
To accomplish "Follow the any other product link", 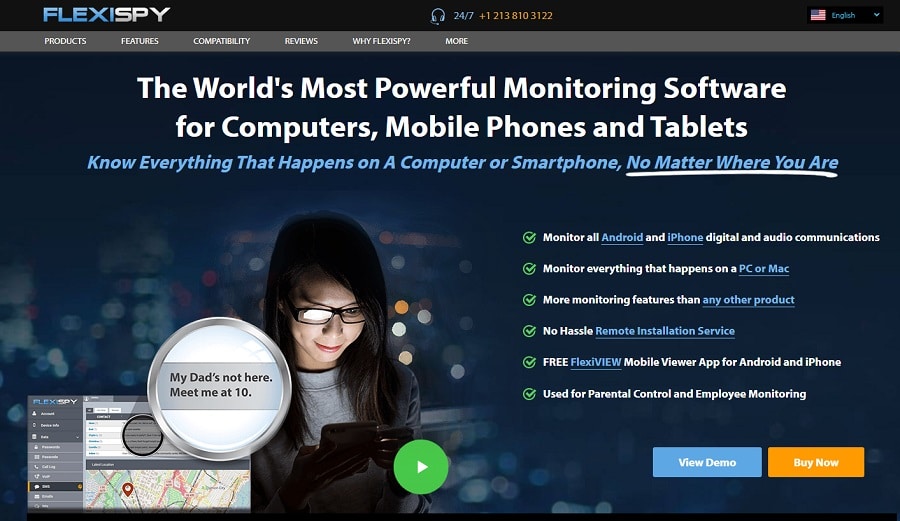I will (x=748, y=300).
